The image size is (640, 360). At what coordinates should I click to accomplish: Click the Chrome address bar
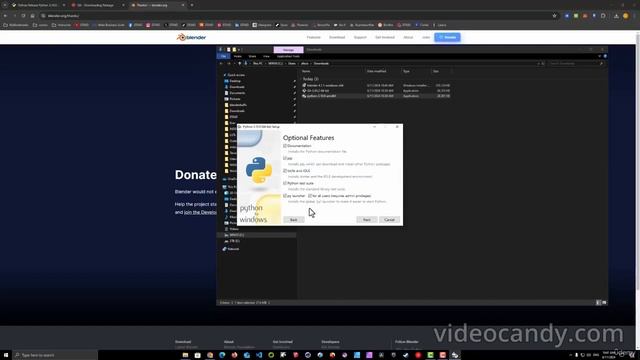click(298, 16)
